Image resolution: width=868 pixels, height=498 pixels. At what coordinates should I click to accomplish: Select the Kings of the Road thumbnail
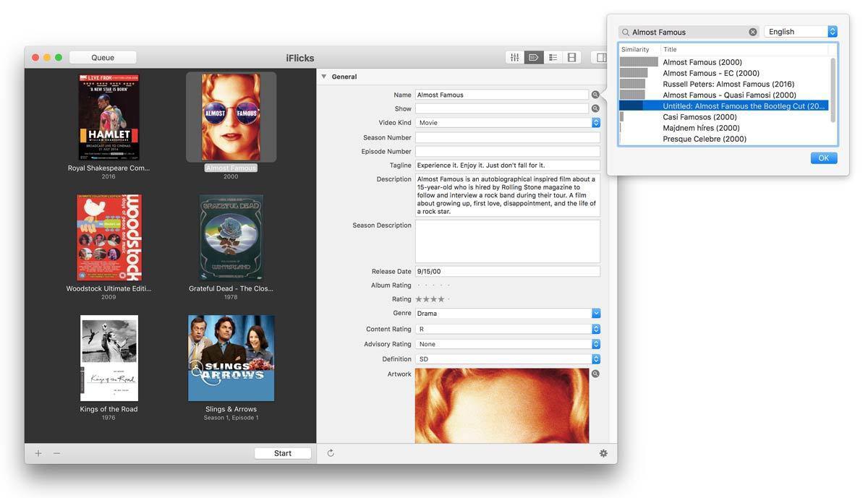[109, 358]
